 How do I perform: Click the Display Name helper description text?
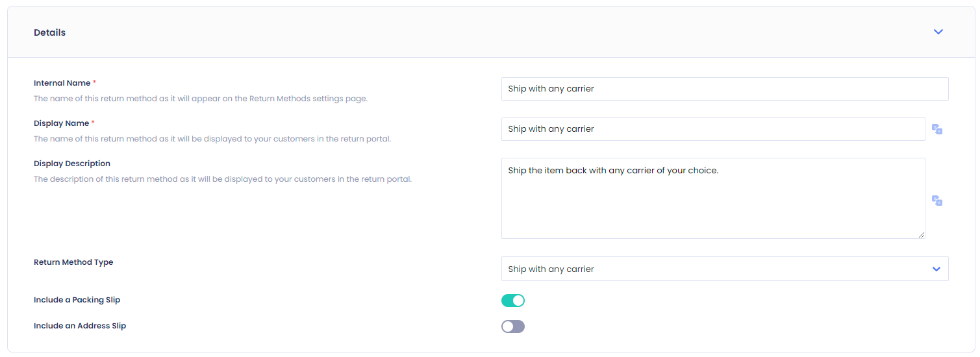click(212, 139)
